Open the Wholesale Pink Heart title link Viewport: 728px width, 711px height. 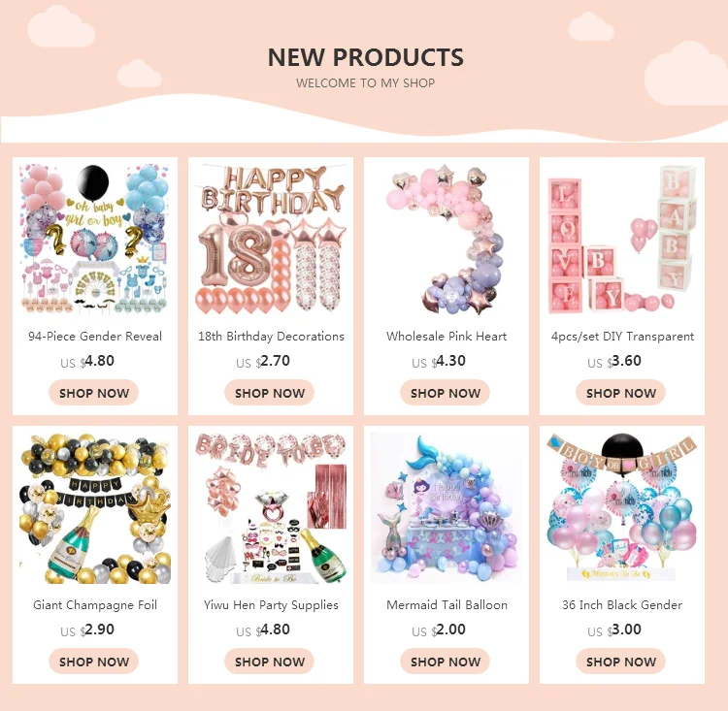447,336
